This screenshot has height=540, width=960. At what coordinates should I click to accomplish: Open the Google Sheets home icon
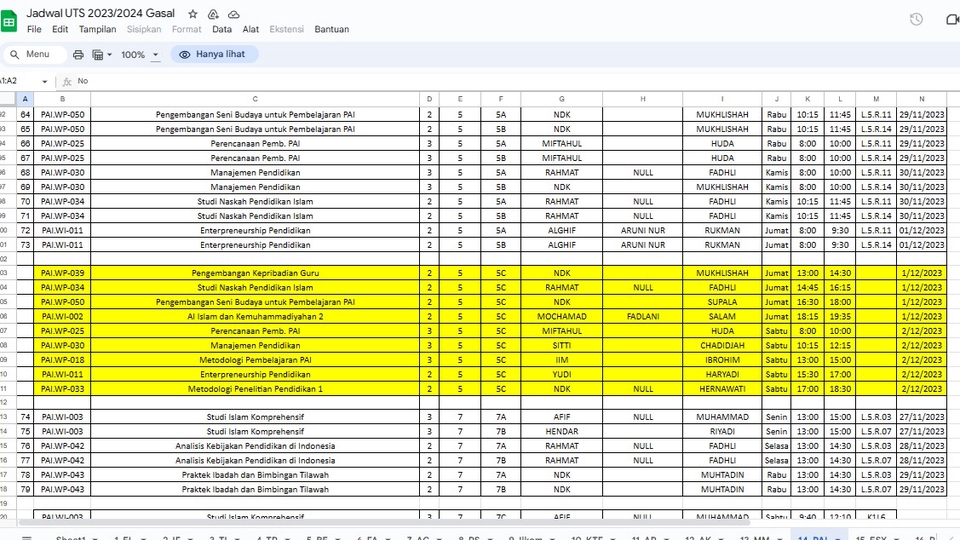[9, 22]
